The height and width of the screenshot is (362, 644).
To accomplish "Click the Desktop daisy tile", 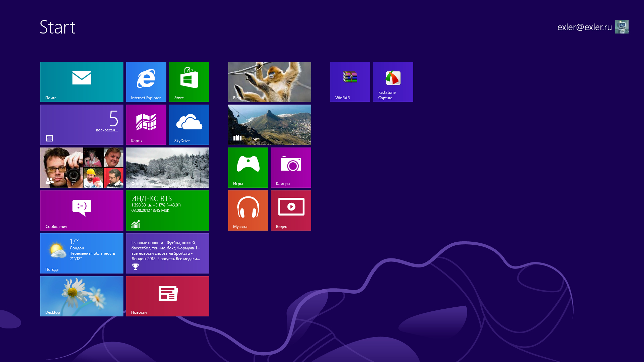I will coord(82,296).
